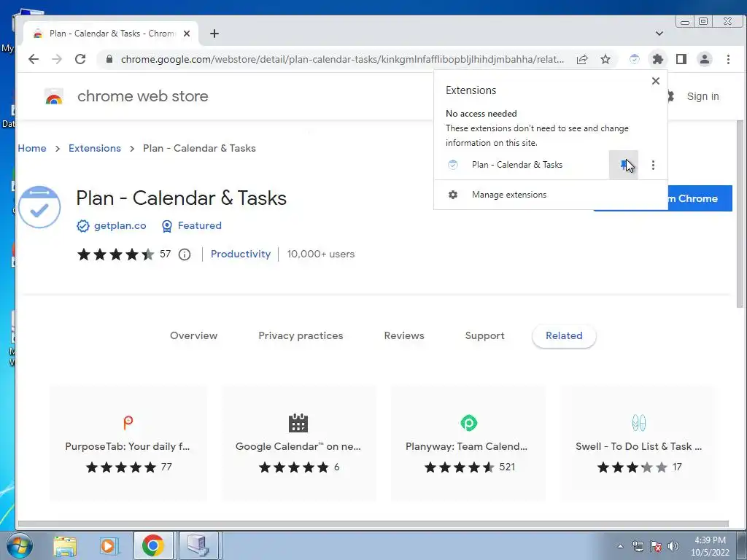Close the Extensions popup
Image resolution: width=747 pixels, height=560 pixels.
[656, 81]
